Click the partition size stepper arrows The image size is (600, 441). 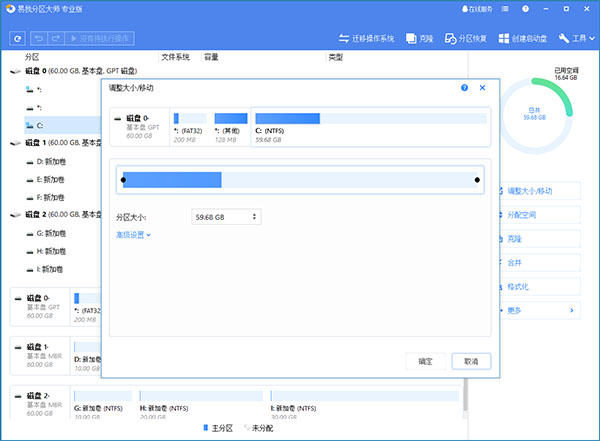pyautogui.click(x=255, y=216)
